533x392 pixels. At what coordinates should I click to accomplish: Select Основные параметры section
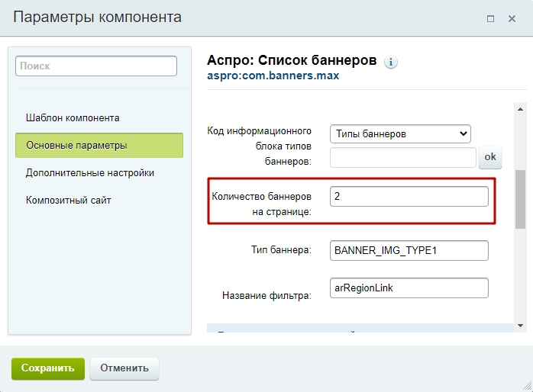pyautogui.click(x=99, y=145)
